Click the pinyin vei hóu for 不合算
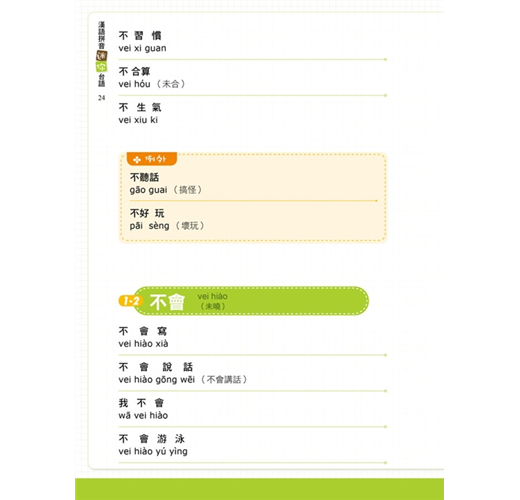The width and height of the screenshot is (520, 500). 134,84
